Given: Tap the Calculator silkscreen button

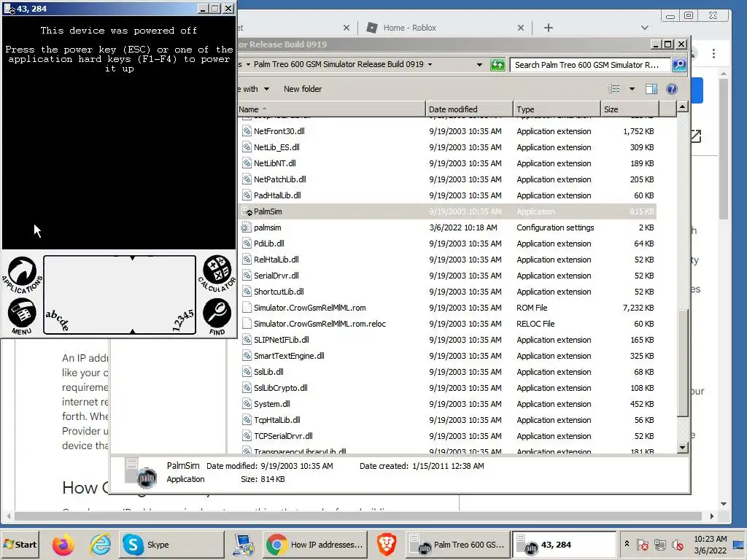Looking at the screenshot, I should click(217, 273).
